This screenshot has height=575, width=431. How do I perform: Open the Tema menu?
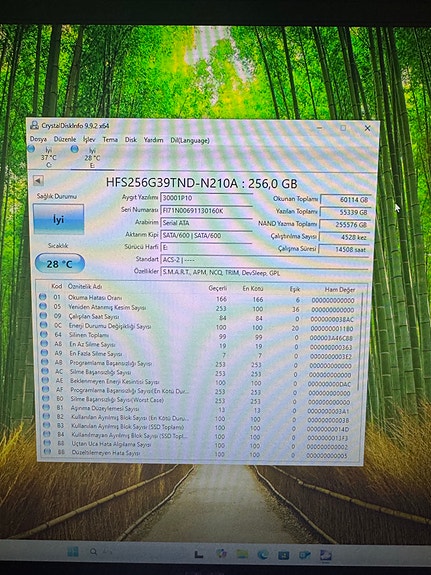pyautogui.click(x=110, y=140)
